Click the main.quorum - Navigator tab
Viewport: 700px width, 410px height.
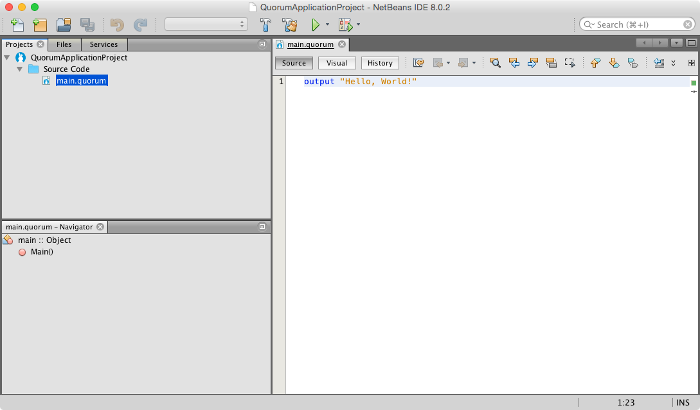(x=49, y=227)
